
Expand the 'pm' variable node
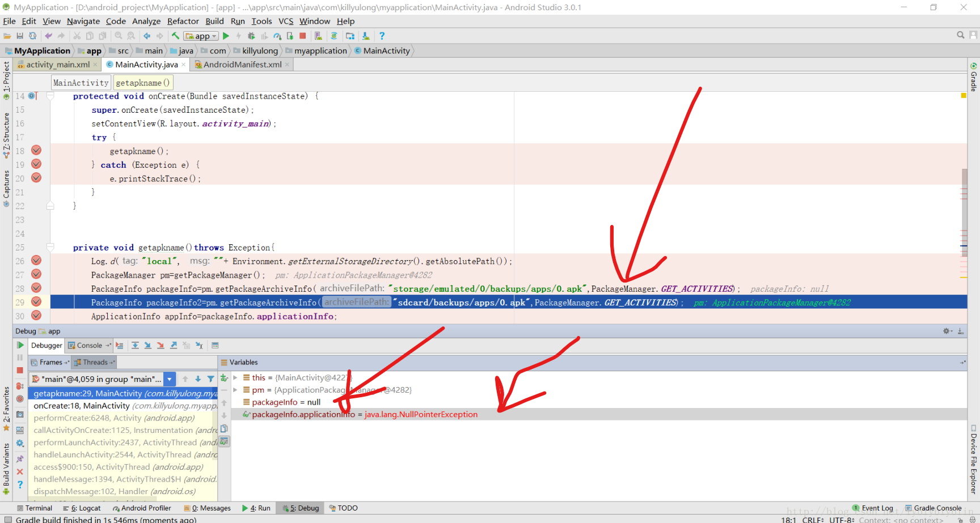click(x=235, y=390)
